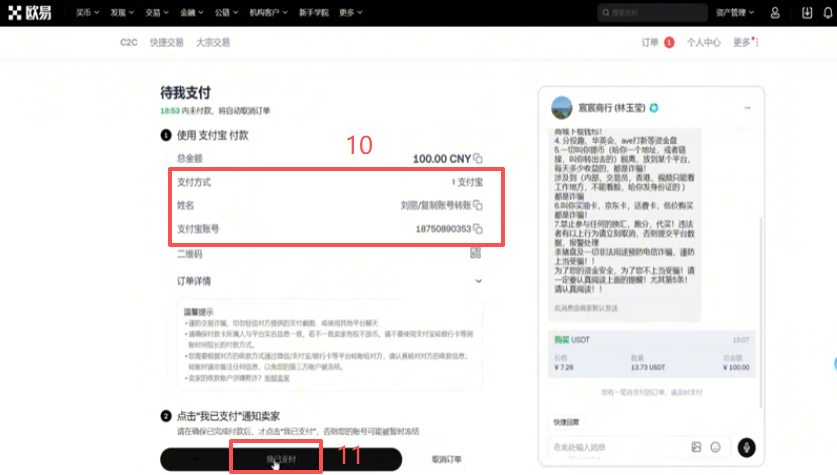
Task: Focus the search field in the top bar
Action: (x=652, y=12)
